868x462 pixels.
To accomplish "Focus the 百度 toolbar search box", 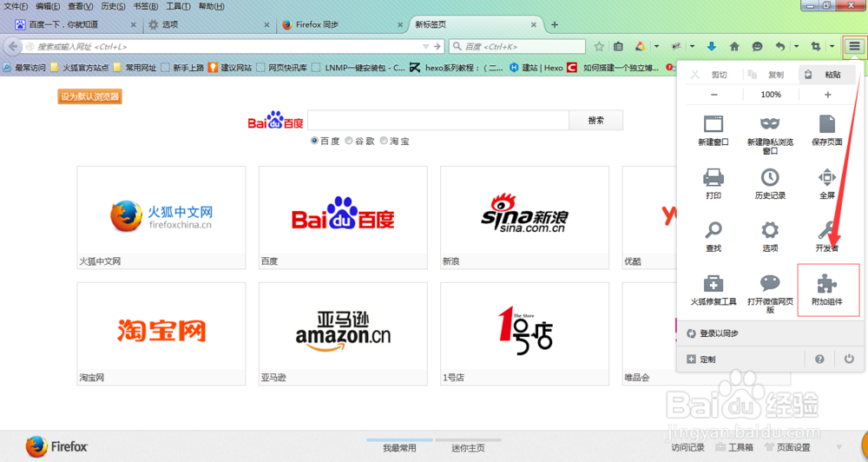I will 517,47.
